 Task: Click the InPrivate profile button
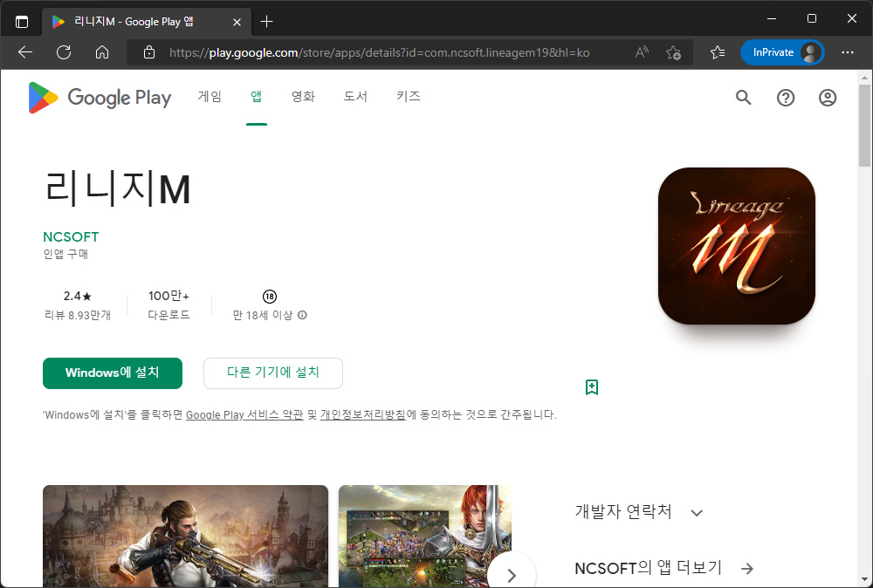[782, 52]
